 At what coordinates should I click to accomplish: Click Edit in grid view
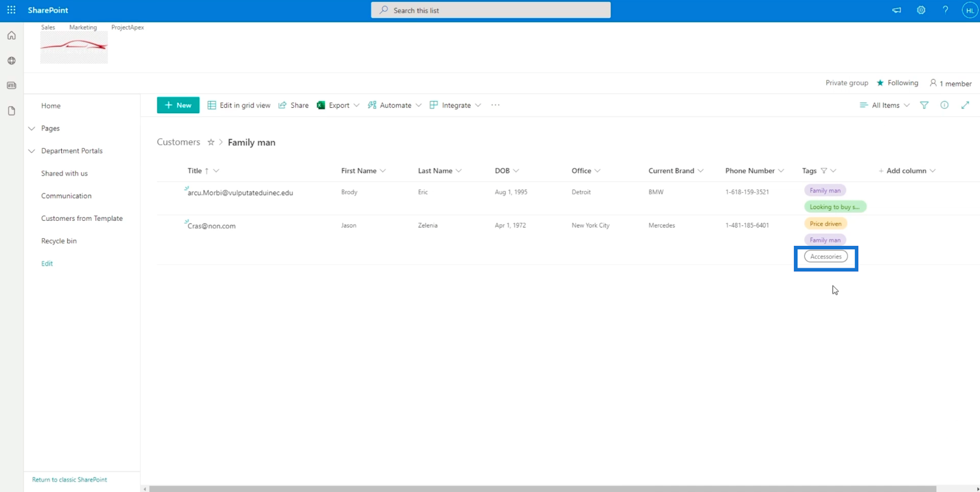(x=239, y=105)
